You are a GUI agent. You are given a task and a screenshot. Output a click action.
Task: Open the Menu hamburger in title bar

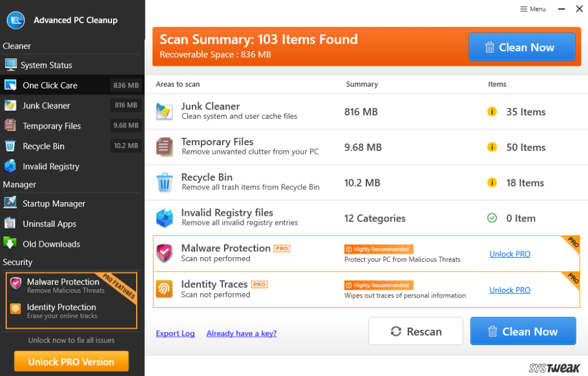tap(533, 9)
